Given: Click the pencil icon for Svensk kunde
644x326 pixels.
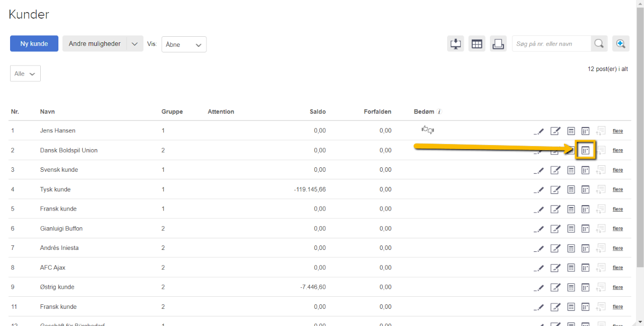Looking at the screenshot, I should point(539,170).
